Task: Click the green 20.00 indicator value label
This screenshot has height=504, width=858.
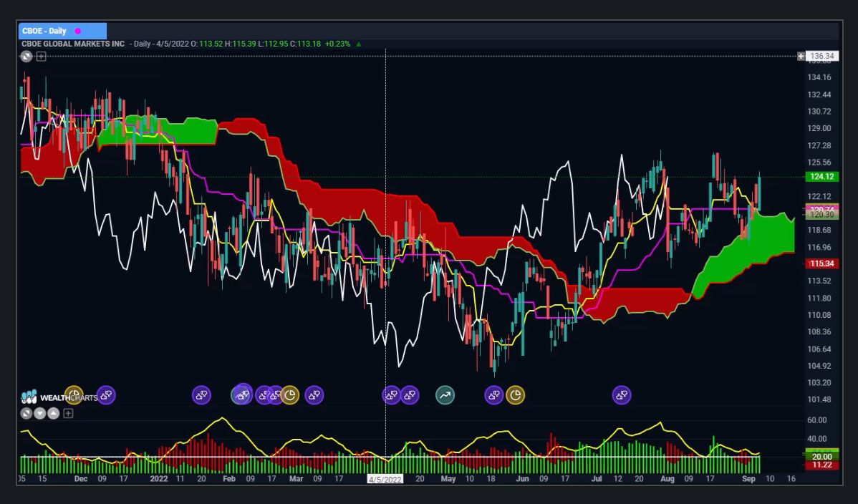Action: coord(822,456)
